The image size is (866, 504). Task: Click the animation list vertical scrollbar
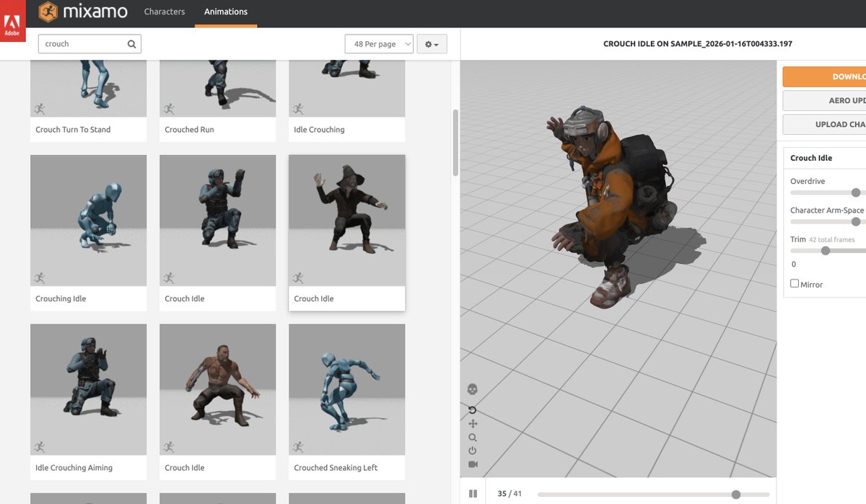(455, 142)
